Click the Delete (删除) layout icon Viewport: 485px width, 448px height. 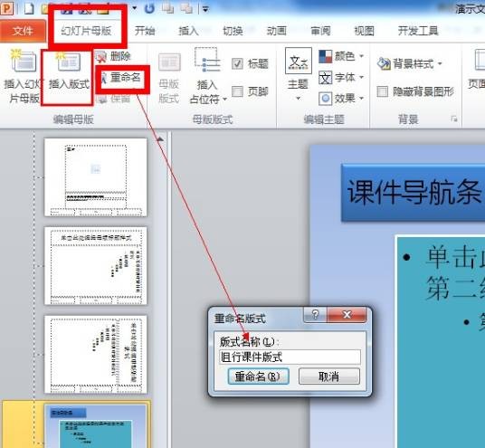100,57
